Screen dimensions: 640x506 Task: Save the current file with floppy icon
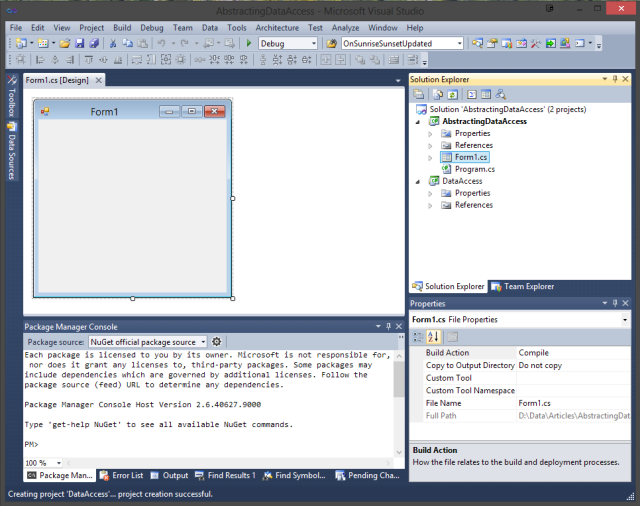pos(80,43)
